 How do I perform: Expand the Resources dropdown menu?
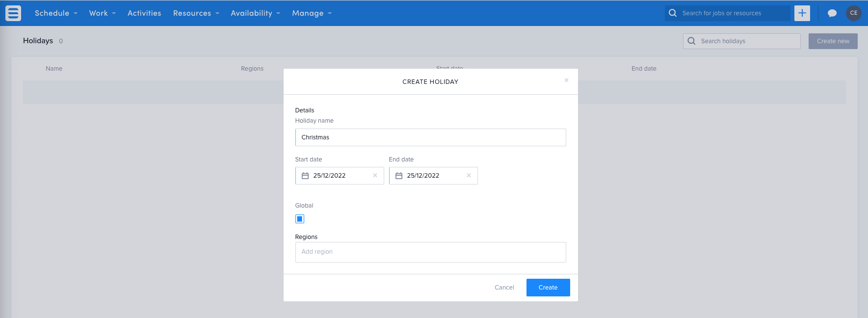pyautogui.click(x=196, y=13)
